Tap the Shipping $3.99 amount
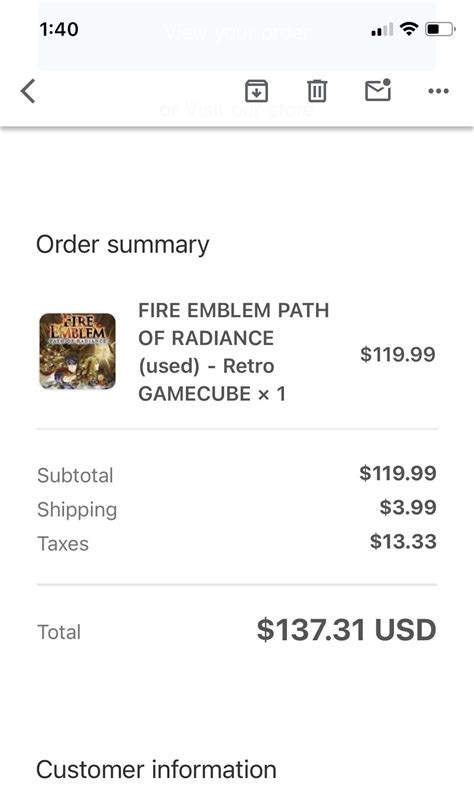 tap(408, 507)
